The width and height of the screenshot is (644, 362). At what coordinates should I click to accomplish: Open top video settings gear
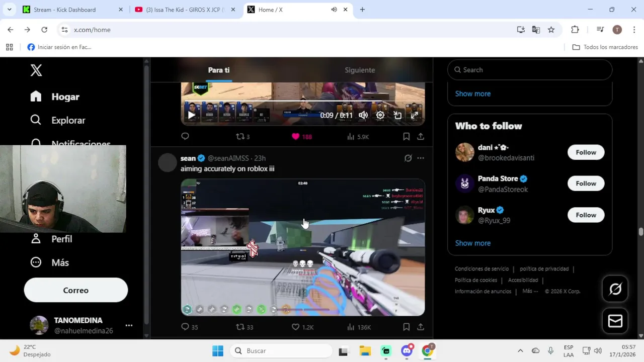tap(380, 115)
